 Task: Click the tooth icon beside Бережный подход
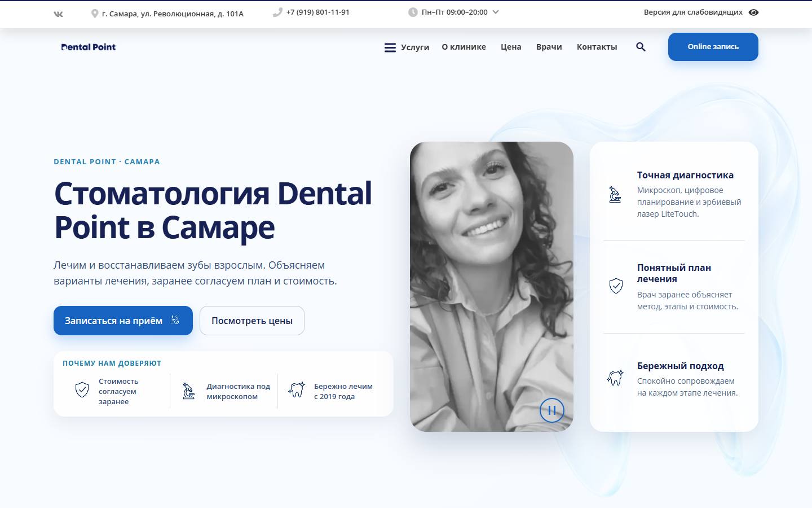click(615, 378)
